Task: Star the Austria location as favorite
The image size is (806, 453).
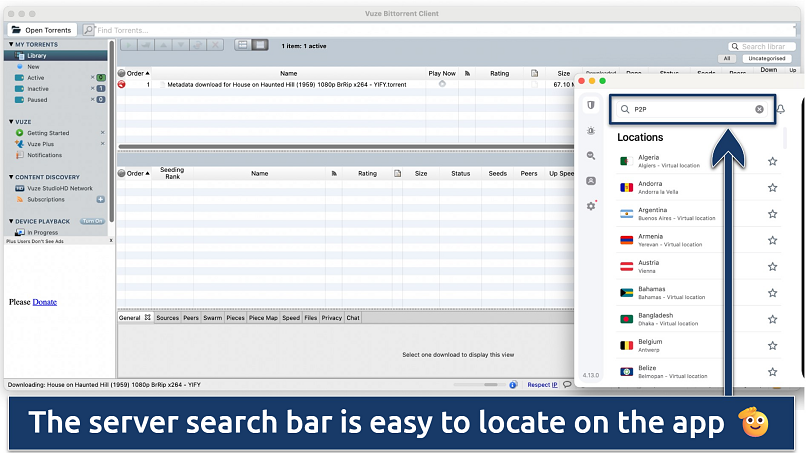Action: pyautogui.click(x=772, y=268)
